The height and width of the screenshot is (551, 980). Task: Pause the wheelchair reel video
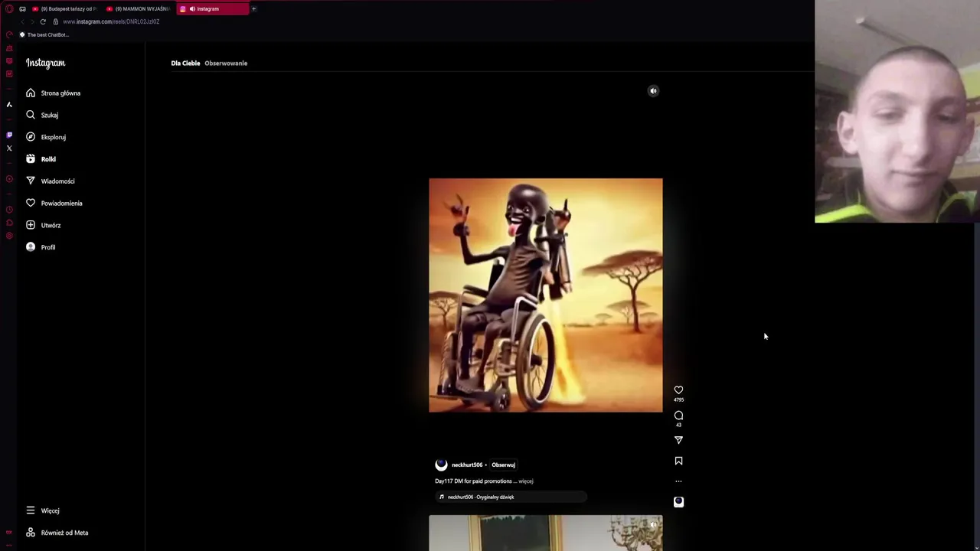click(546, 295)
